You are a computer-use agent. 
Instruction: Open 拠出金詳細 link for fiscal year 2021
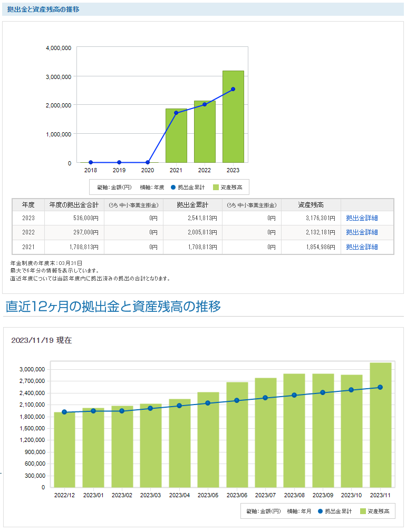coord(362,247)
